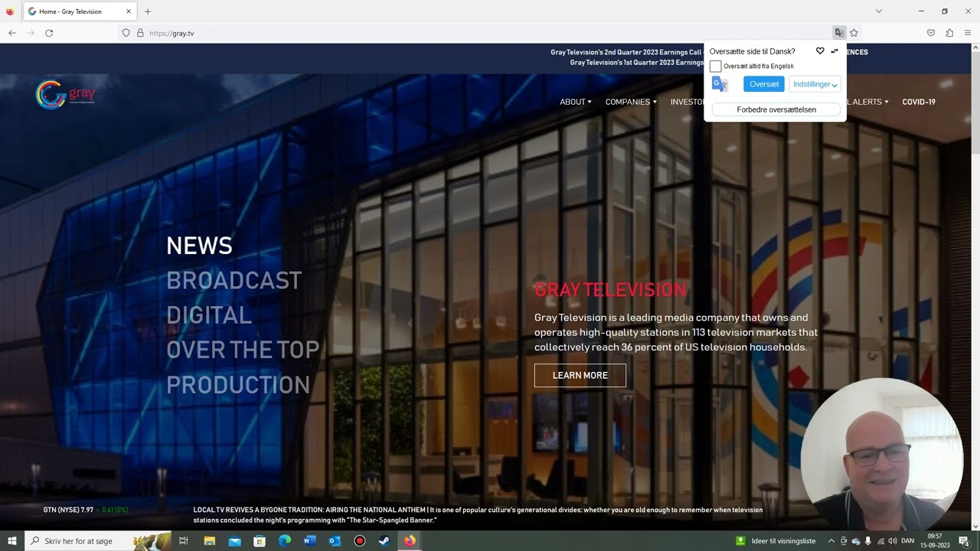This screenshot has height=551, width=980.
Task: Open the Pocket save icon
Action: click(931, 33)
